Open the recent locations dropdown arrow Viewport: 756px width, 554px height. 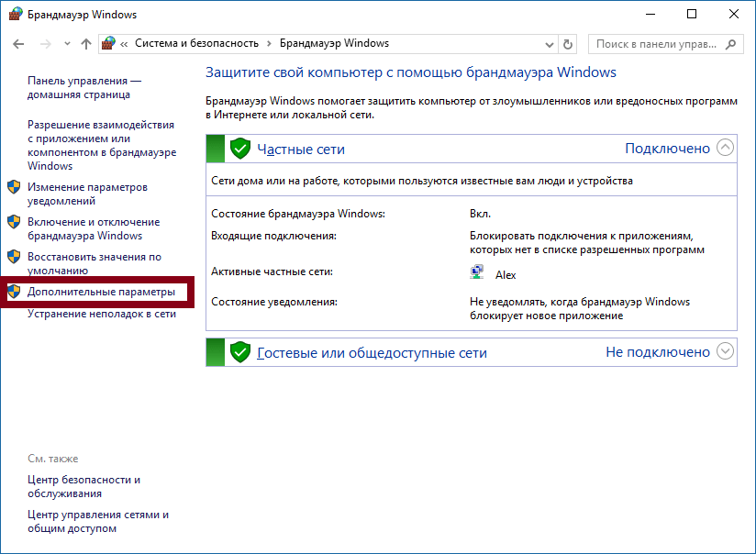tap(67, 44)
